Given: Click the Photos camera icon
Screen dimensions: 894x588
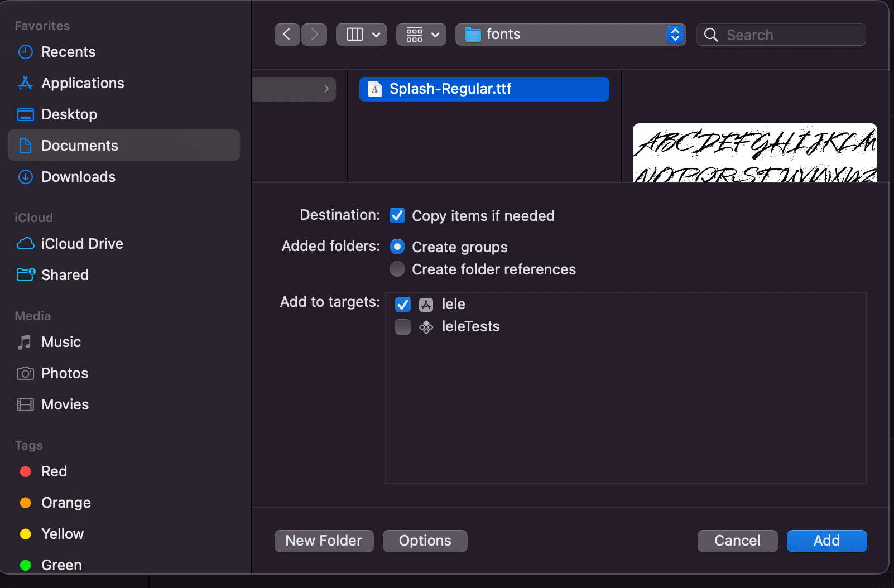Looking at the screenshot, I should coord(26,373).
